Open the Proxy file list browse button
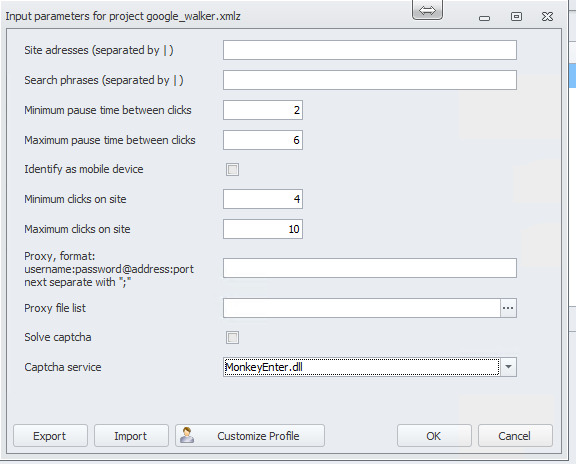 coord(508,308)
